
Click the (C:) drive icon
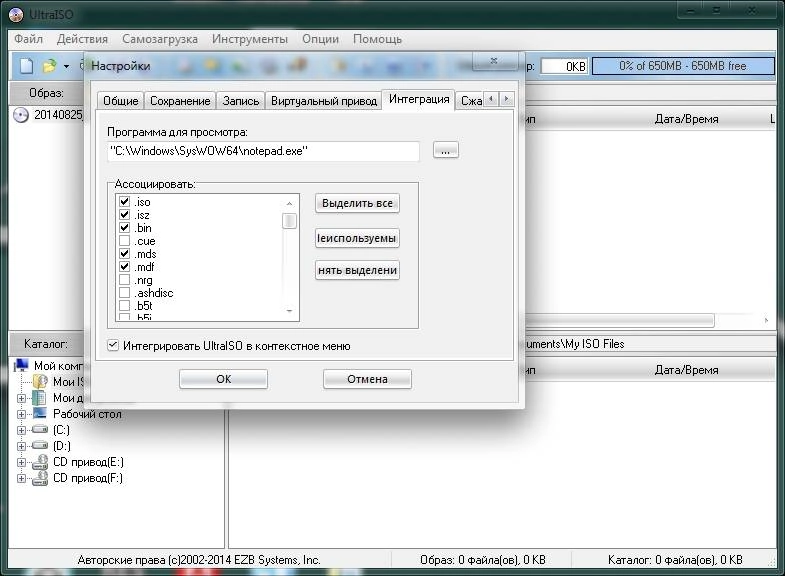[40, 430]
